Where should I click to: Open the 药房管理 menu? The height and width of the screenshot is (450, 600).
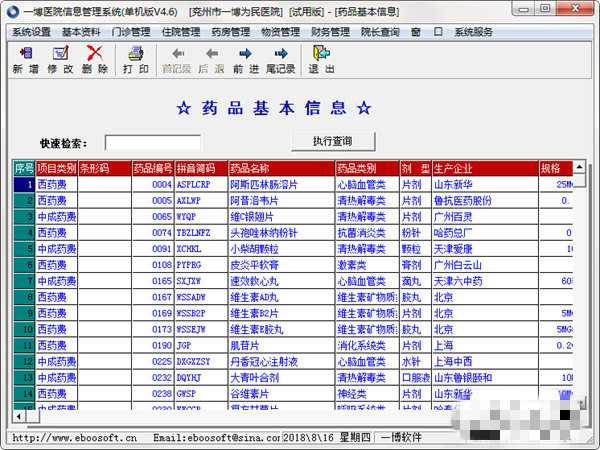tap(231, 32)
